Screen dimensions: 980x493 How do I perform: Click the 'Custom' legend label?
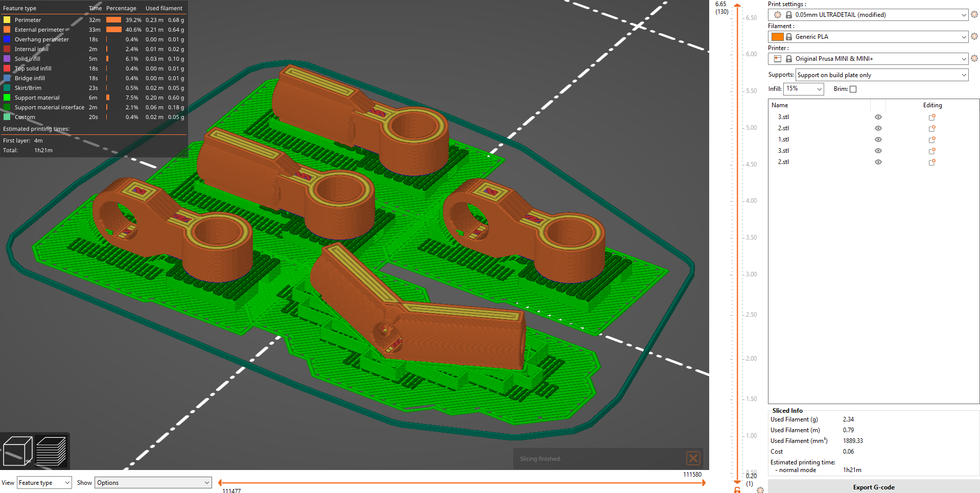25,117
